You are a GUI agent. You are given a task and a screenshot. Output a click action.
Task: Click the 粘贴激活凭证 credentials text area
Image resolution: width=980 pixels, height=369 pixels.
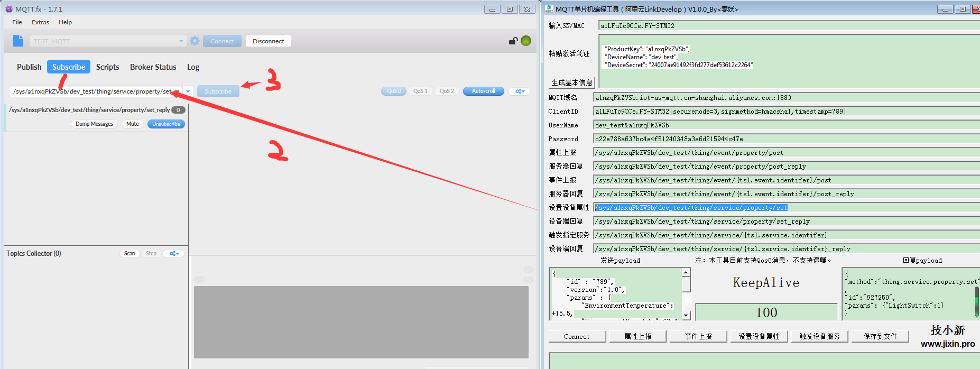[x=789, y=61]
